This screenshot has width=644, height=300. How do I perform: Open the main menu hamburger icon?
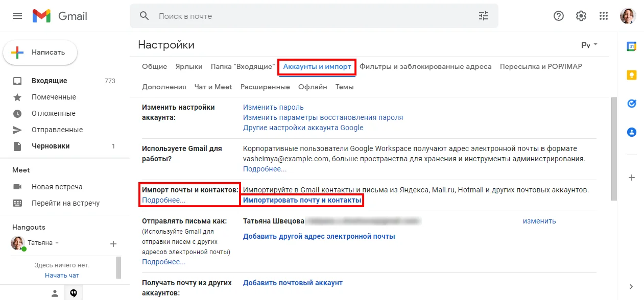pos(17,16)
